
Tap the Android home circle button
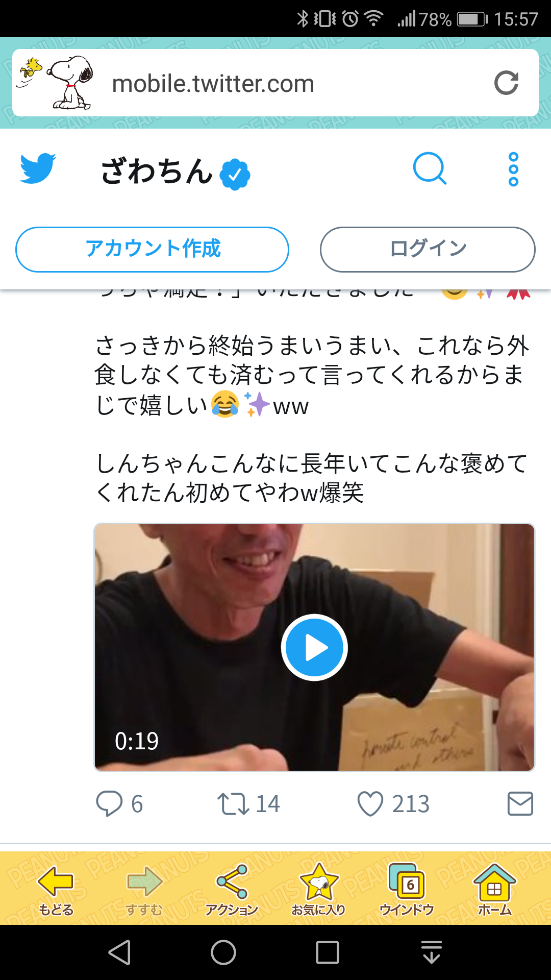(x=223, y=952)
